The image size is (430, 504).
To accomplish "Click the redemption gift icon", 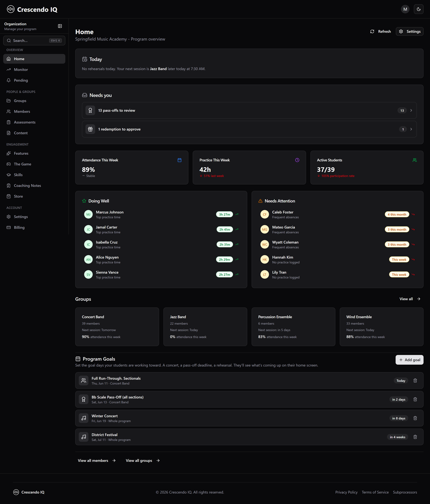I will (90, 129).
